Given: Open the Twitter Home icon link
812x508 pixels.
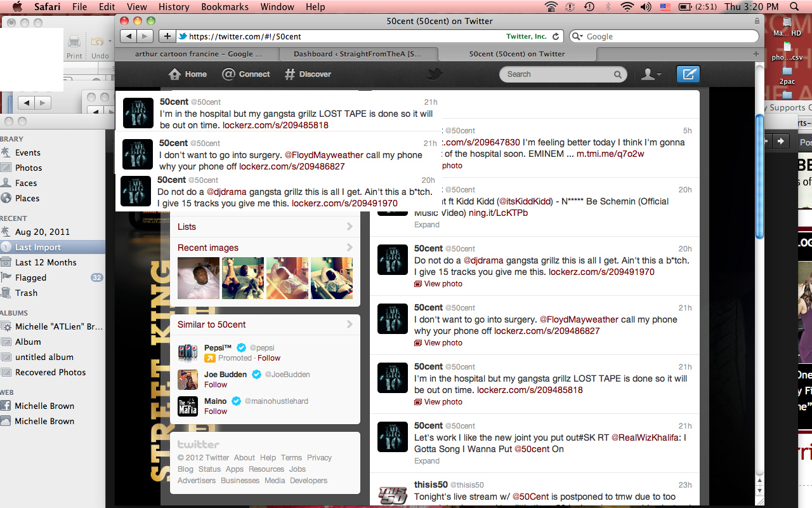Looking at the screenshot, I should point(175,74).
